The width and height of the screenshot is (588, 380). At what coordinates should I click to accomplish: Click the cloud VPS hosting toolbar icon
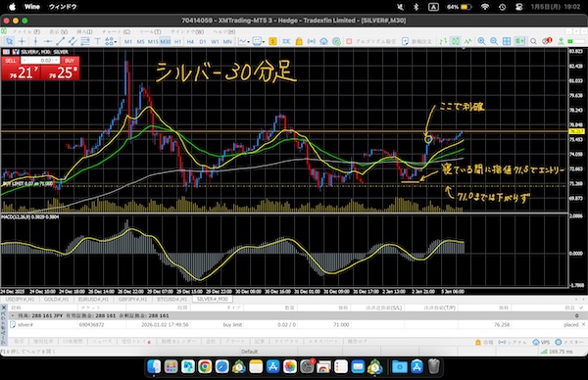click(323, 41)
